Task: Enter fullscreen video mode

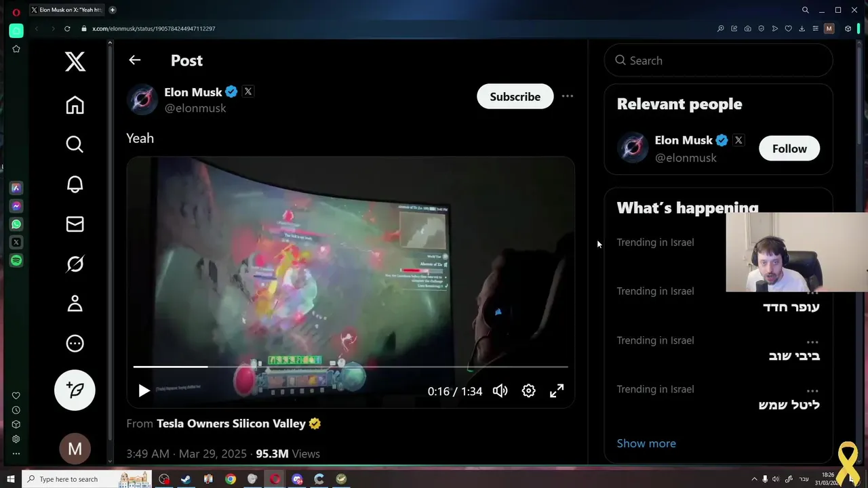Action: [557, 391]
